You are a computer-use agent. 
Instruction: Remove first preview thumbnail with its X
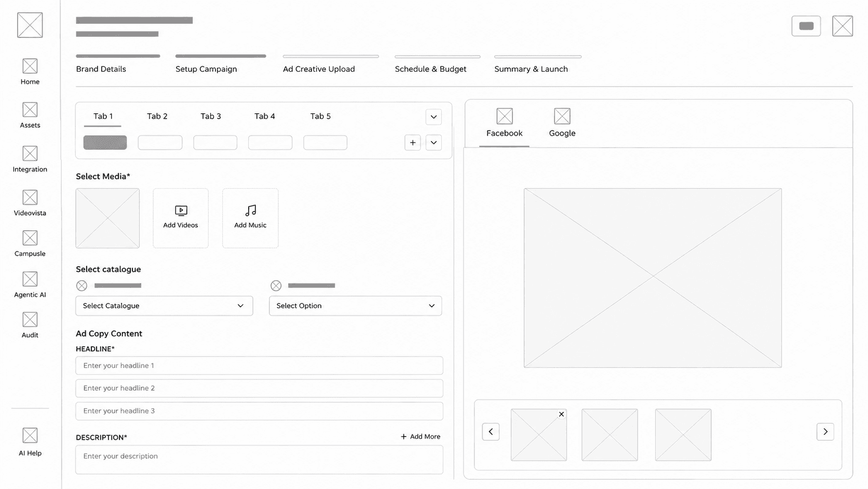[561, 414]
